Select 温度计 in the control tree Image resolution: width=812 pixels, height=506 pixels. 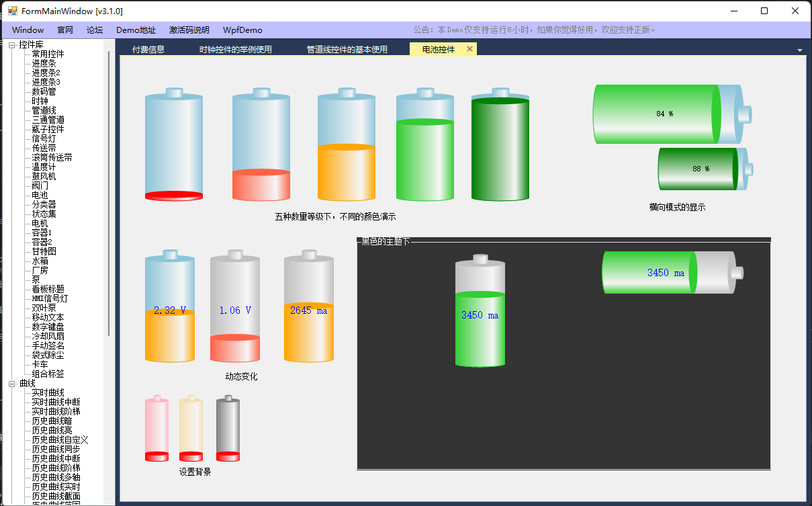(44, 167)
